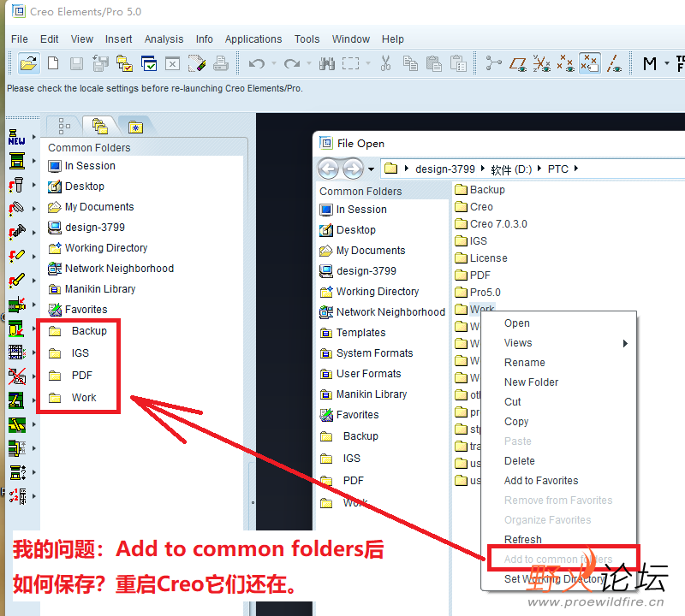Screen dimensions: 685x616
Task: Click the Print toolbar icon
Action: pyautogui.click(x=221, y=64)
